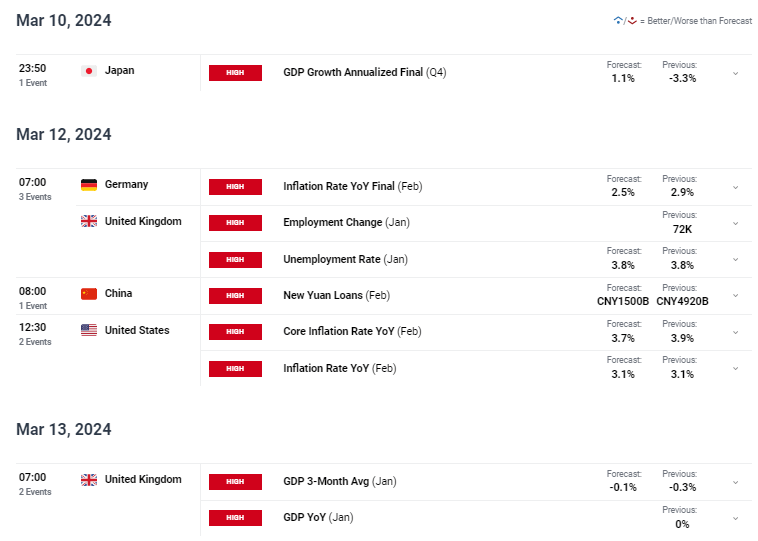Click the blue better-than-forecast legend icon

(x=618, y=20)
